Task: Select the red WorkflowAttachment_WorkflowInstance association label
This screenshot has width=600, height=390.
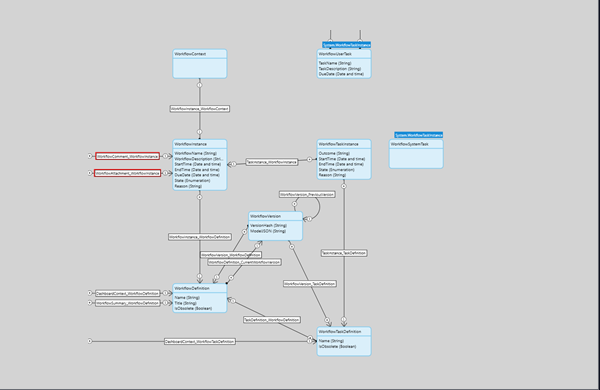Action: tap(127, 173)
